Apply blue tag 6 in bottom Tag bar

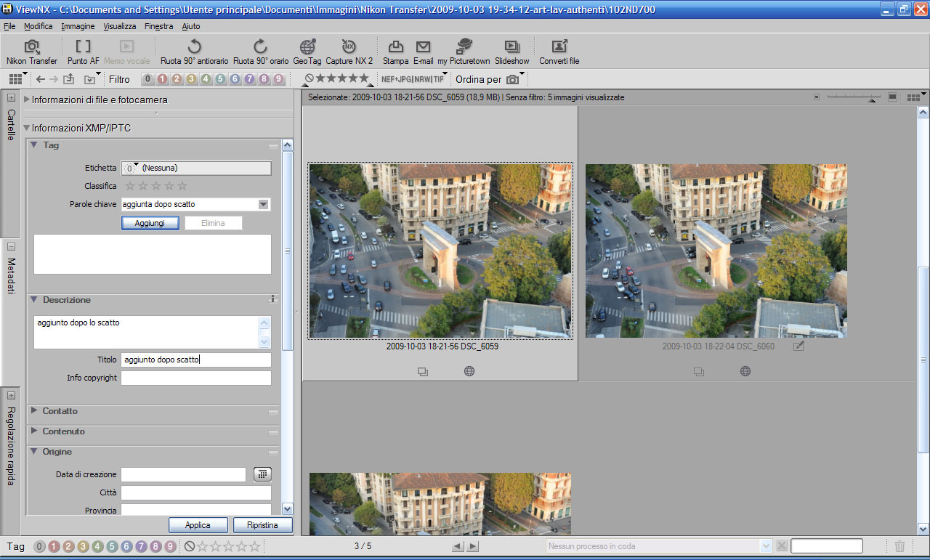click(x=127, y=546)
